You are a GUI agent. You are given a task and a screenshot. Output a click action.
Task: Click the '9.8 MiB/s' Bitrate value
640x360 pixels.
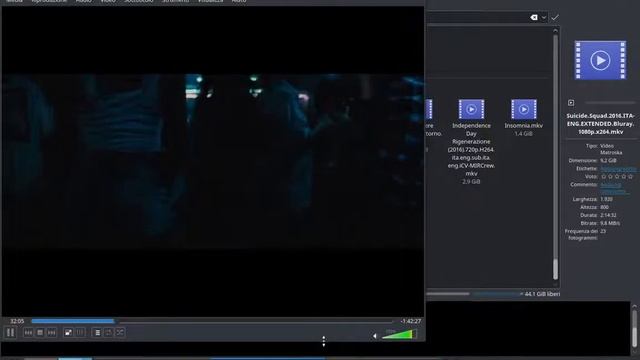610,223
